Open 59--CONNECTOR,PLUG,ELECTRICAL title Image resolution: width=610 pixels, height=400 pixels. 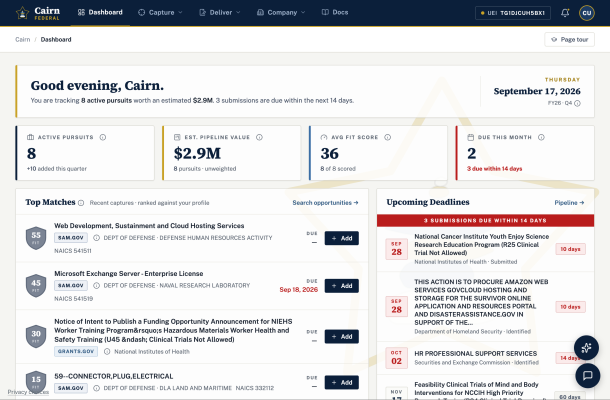coord(114,376)
